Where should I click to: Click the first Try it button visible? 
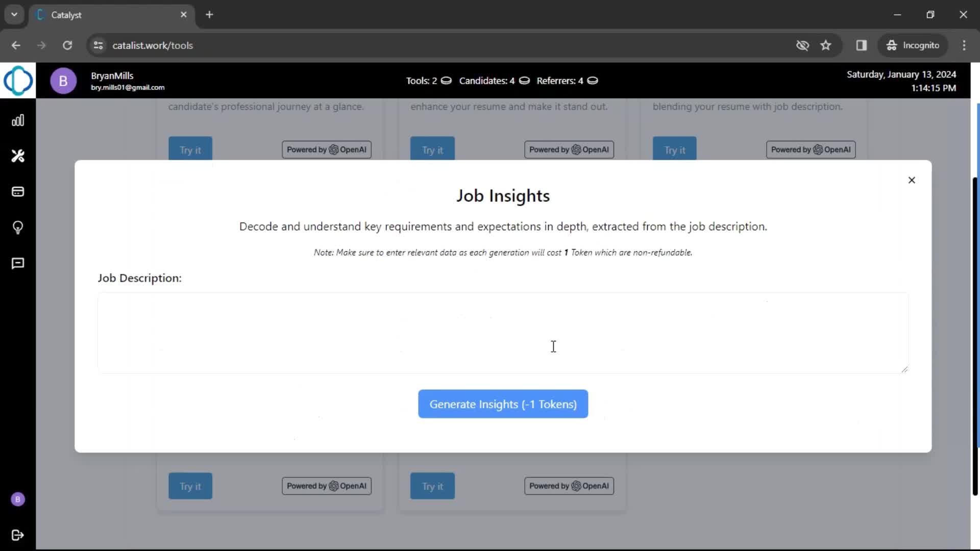pos(190,149)
